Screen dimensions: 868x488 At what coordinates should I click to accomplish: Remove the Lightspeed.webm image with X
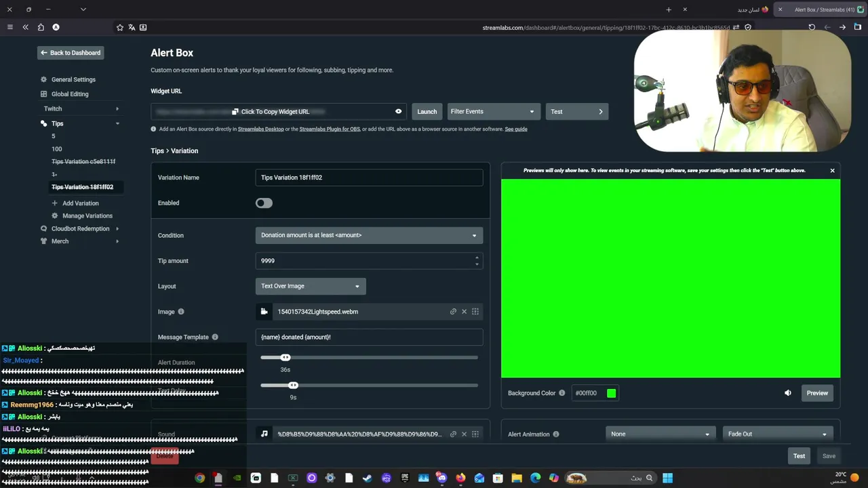(464, 312)
